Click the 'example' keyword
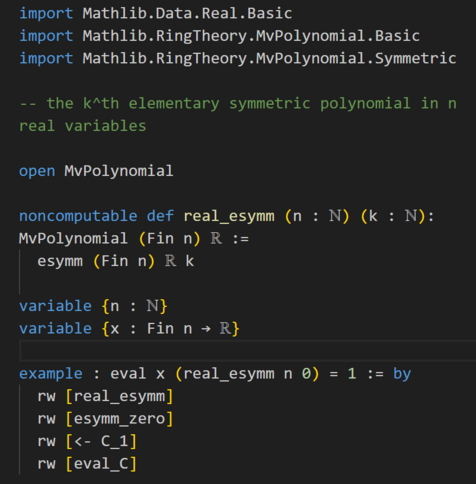 (51, 374)
